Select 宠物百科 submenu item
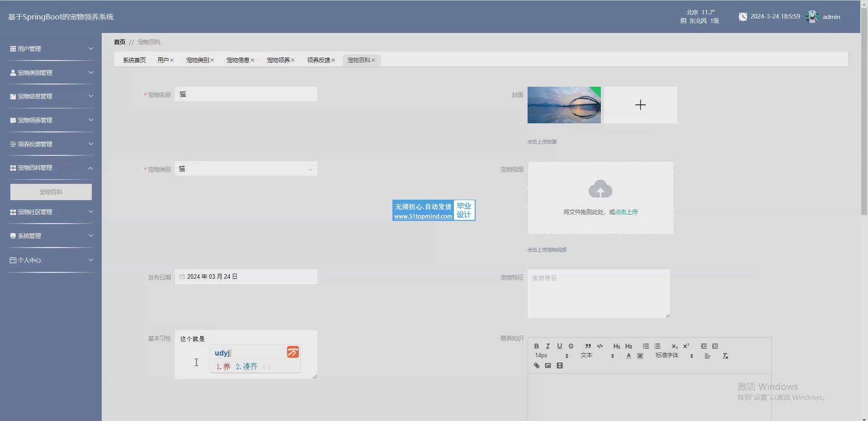 [x=51, y=192]
